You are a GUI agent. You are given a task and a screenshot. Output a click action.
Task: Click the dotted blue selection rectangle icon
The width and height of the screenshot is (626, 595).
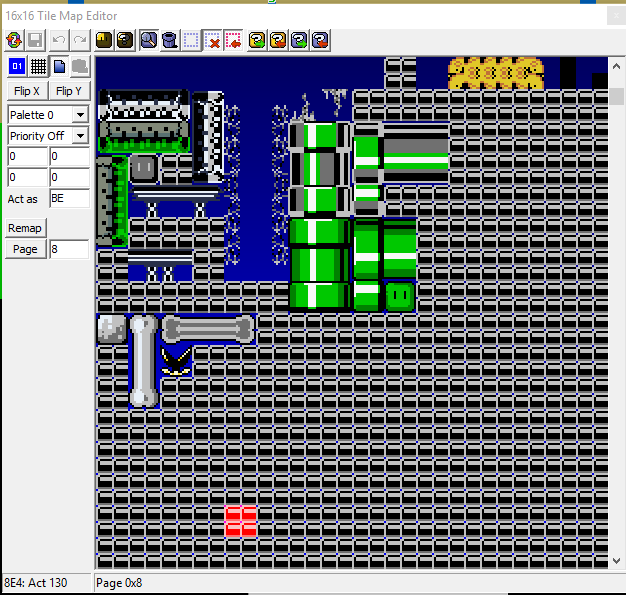pyautogui.click(x=191, y=40)
